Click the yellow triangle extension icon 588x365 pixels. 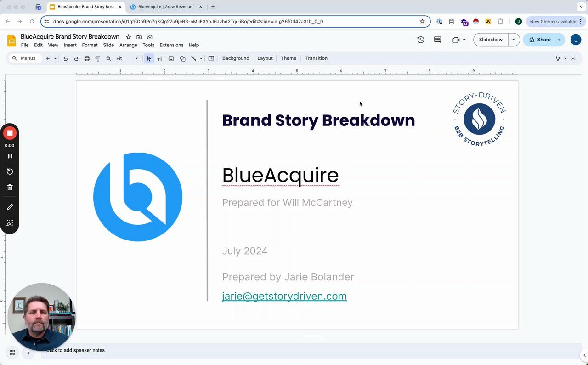488,21
